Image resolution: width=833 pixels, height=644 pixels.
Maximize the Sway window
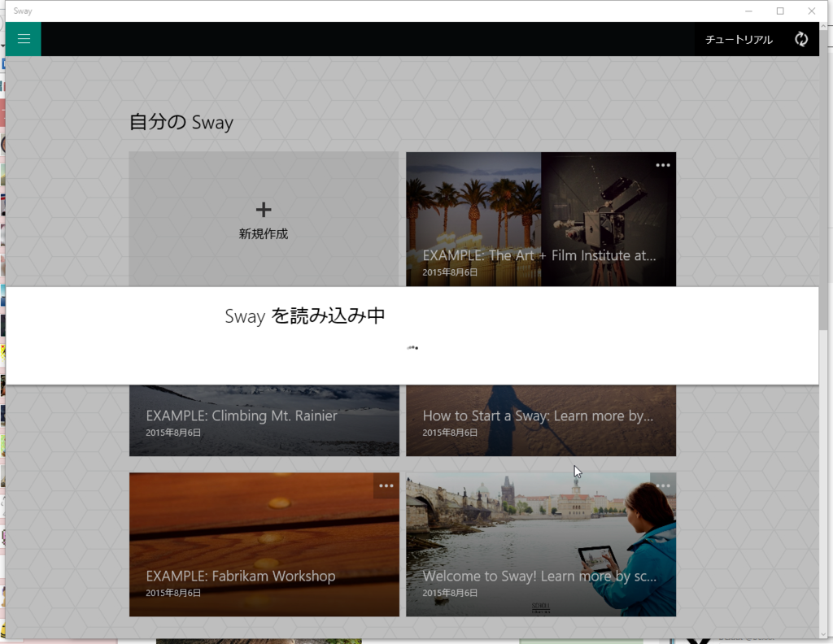pyautogui.click(x=780, y=11)
